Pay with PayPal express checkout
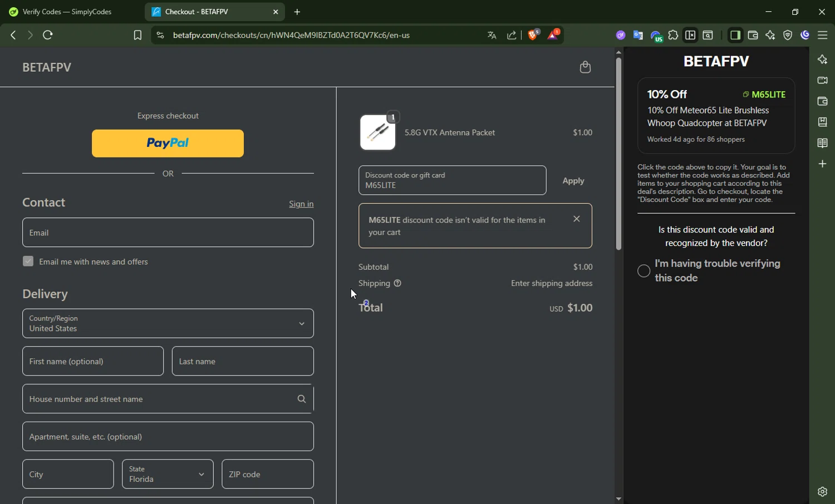Image resolution: width=835 pixels, height=504 pixels. (168, 144)
